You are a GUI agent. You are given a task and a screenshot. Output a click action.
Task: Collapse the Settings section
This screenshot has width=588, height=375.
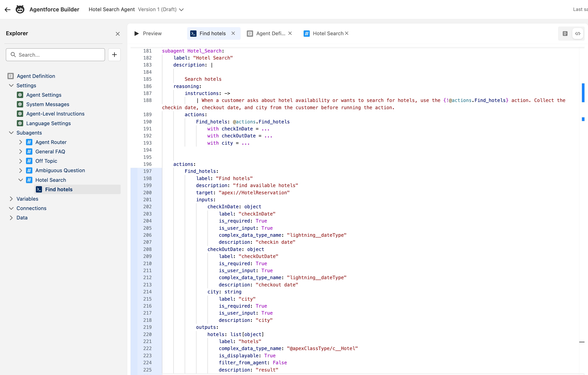click(x=11, y=85)
